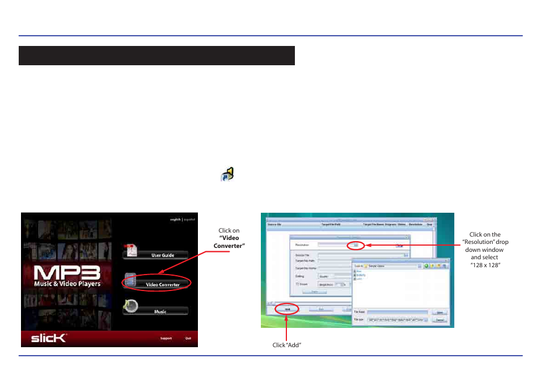Click the converter button right of Add
The height and width of the screenshot is (392, 541).
pos(321,309)
